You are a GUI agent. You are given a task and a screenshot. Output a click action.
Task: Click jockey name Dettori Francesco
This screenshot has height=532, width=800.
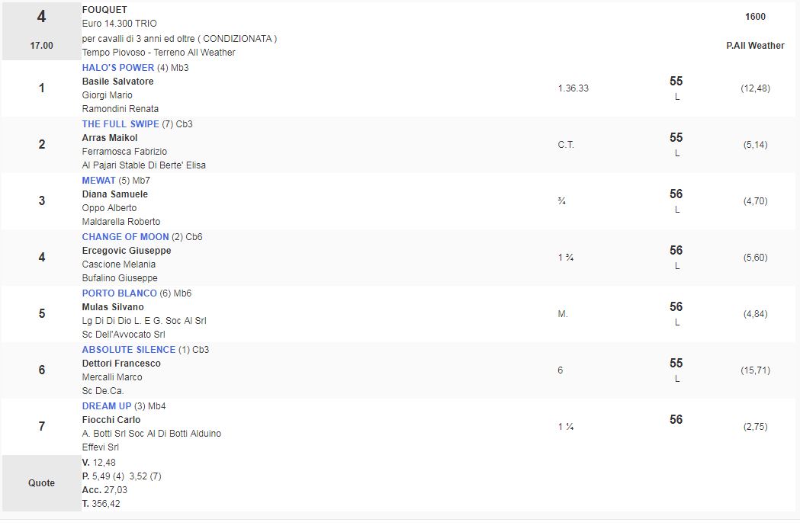pos(121,364)
